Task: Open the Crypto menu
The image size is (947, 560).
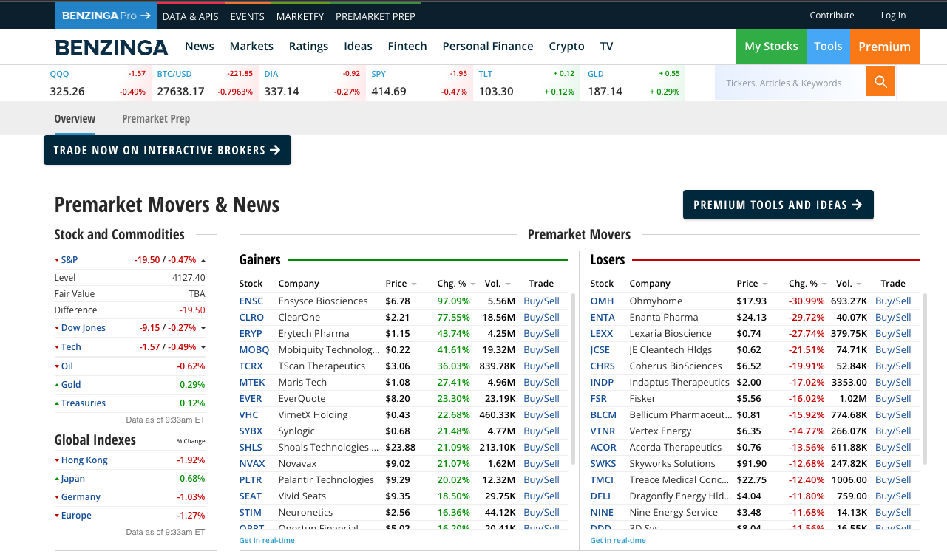Action: [566, 47]
